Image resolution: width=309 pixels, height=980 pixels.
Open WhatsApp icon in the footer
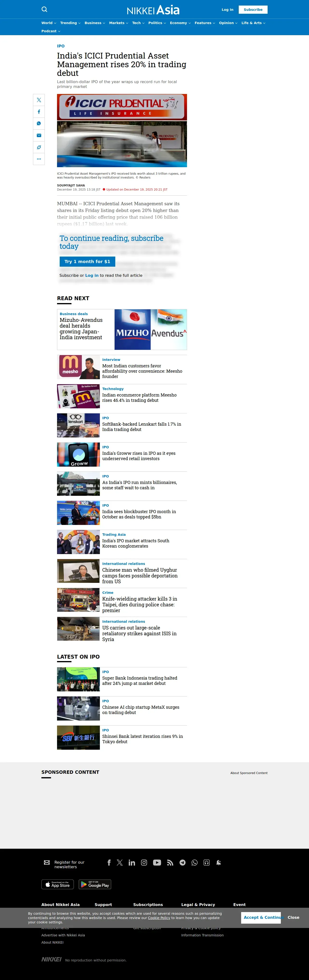pos(195,862)
